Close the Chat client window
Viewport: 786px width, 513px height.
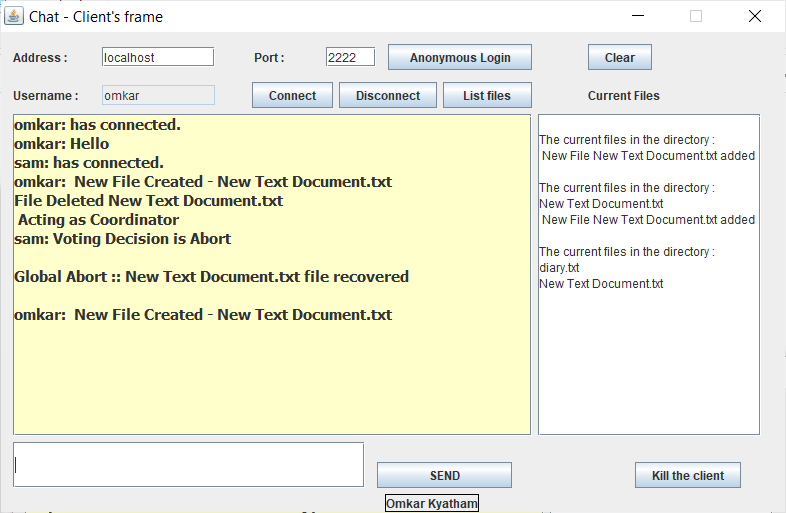pos(754,16)
